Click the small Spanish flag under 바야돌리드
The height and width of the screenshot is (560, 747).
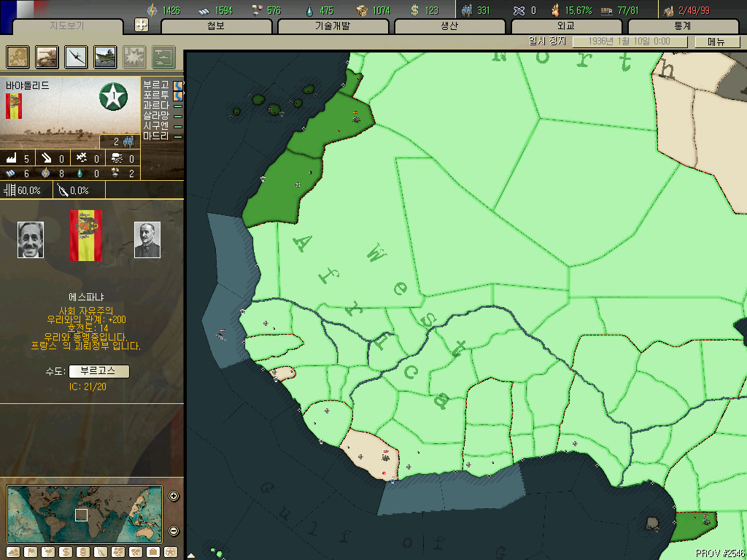point(14,106)
